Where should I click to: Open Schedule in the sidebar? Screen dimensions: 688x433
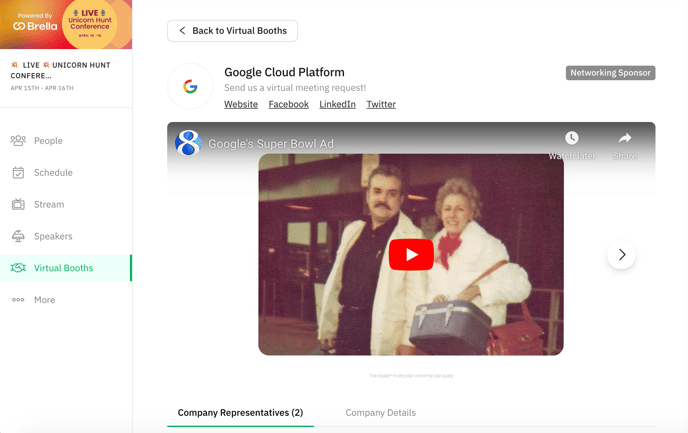(x=66, y=172)
